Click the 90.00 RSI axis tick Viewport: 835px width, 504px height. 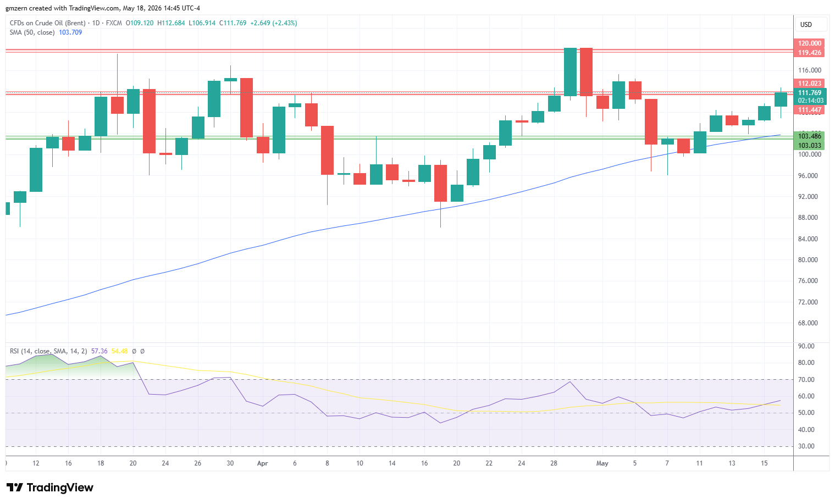pos(806,346)
